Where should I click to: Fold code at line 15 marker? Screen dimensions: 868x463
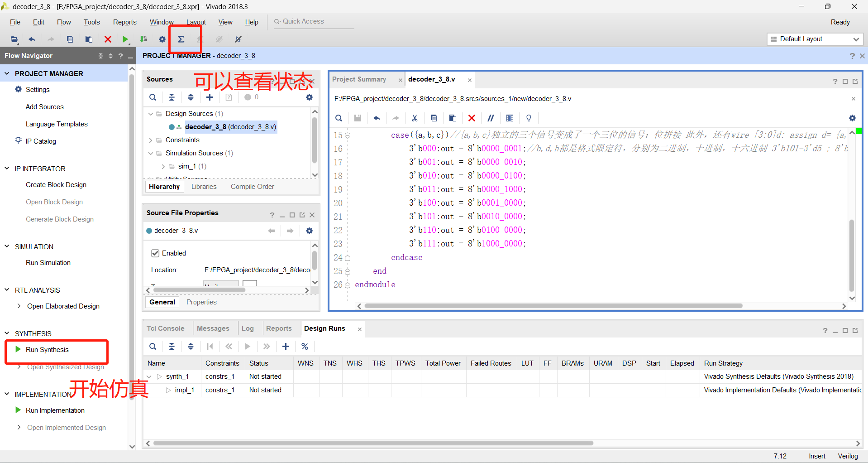348,135
